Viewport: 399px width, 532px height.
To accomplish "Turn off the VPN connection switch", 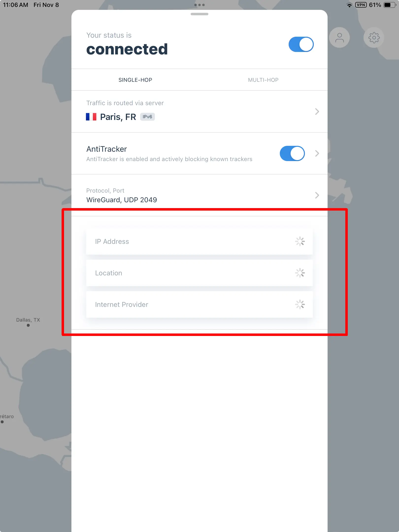I will 301,45.
